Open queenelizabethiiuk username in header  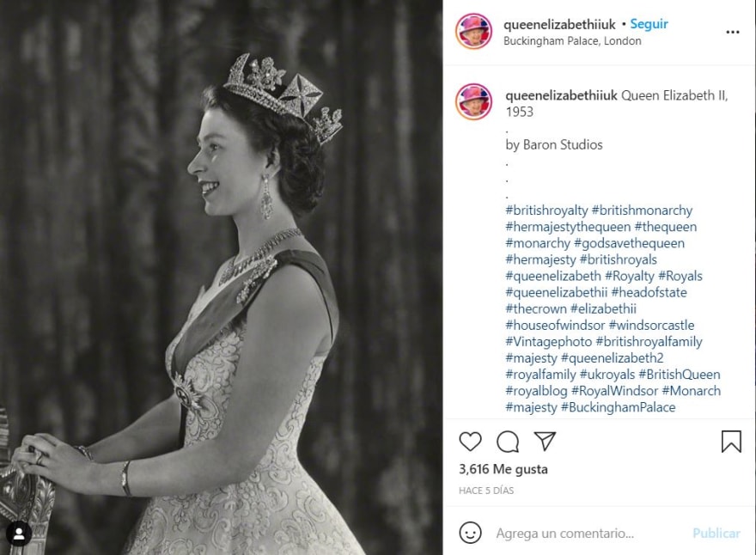point(559,25)
